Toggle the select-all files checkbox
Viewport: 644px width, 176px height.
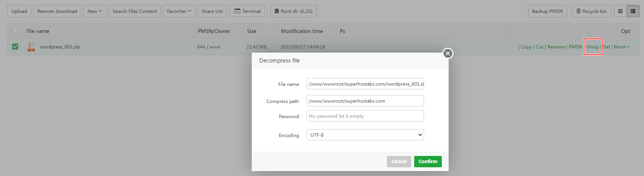15,31
